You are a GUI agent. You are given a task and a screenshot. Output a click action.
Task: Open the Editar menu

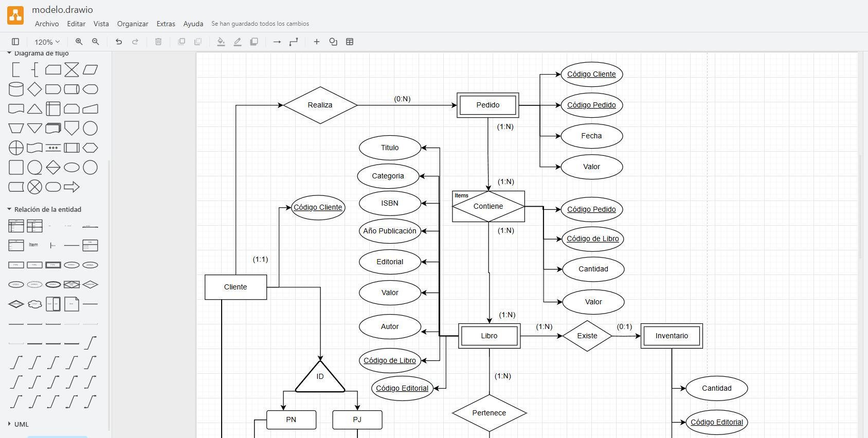point(76,24)
